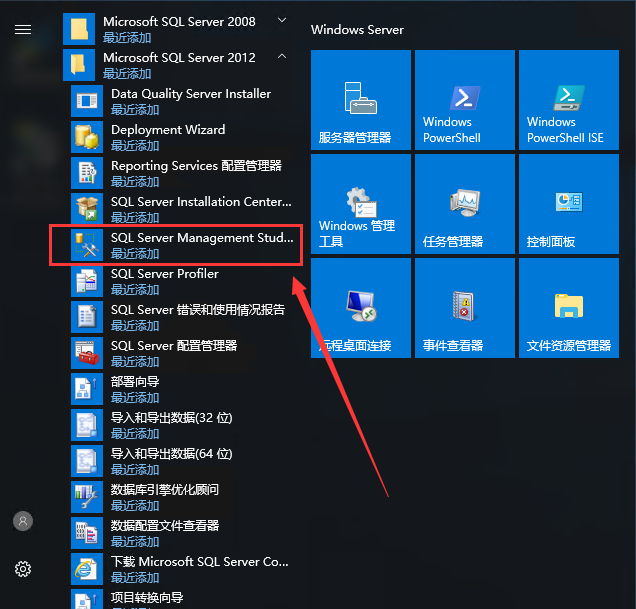Screen dimensions: 636x609
Task: Launch SQL Server Profiler
Action: pyautogui.click(x=165, y=281)
